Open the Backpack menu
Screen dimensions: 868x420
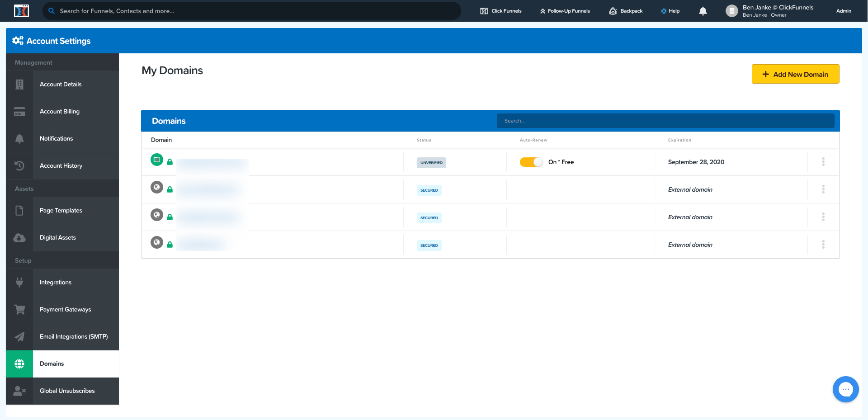[x=626, y=11]
